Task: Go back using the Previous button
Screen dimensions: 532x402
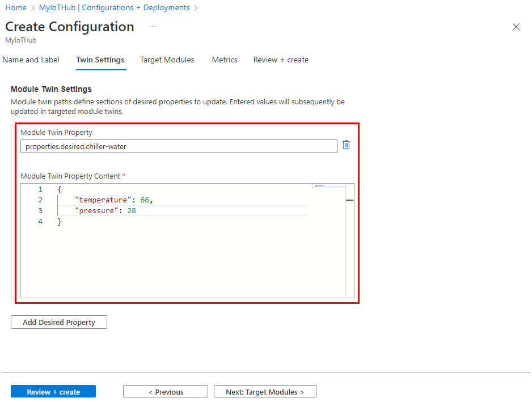Action: [165, 391]
